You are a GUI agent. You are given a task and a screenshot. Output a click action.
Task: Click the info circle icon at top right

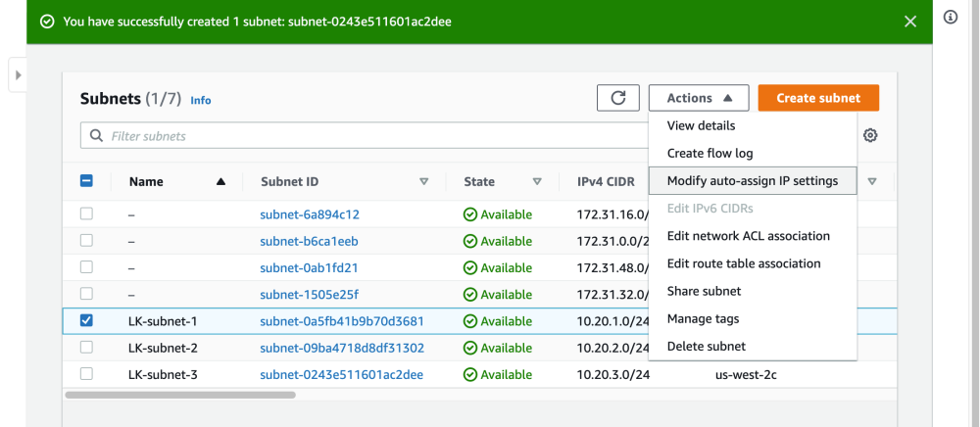coord(950,18)
